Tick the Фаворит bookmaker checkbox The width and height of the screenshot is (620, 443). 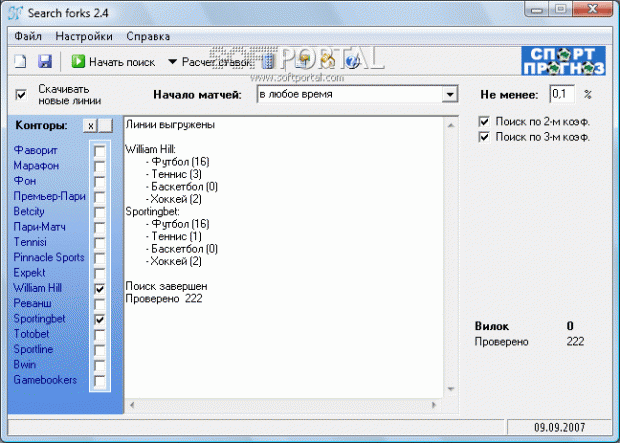click(100, 151)
